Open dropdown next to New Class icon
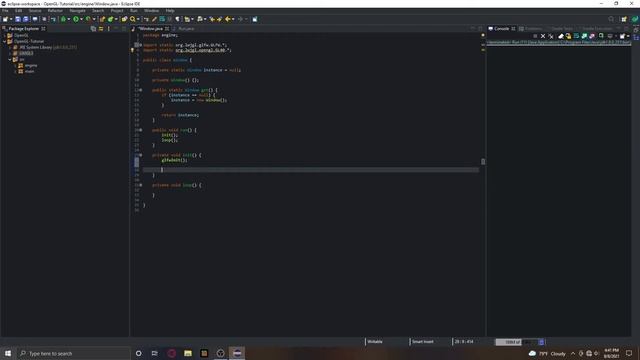Viewport: 640px width, 360px height. pos(116,19)
